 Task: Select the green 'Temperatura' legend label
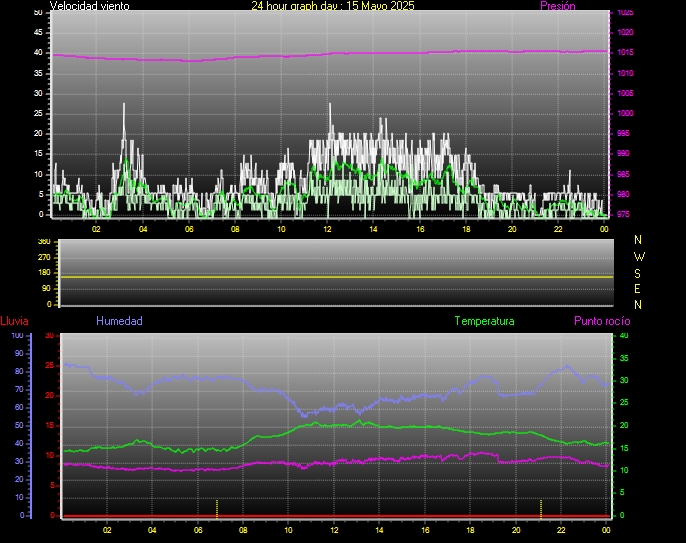click(484, 321)
